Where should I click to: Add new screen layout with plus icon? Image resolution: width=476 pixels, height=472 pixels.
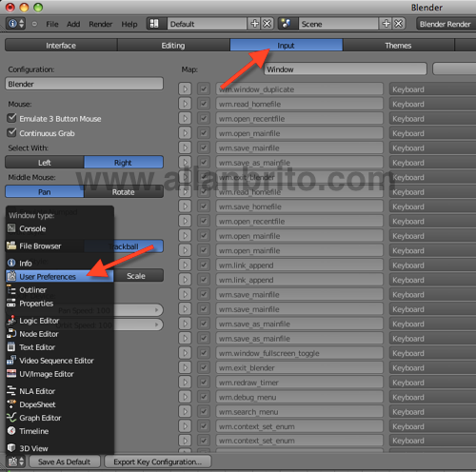tap(254, 24)
